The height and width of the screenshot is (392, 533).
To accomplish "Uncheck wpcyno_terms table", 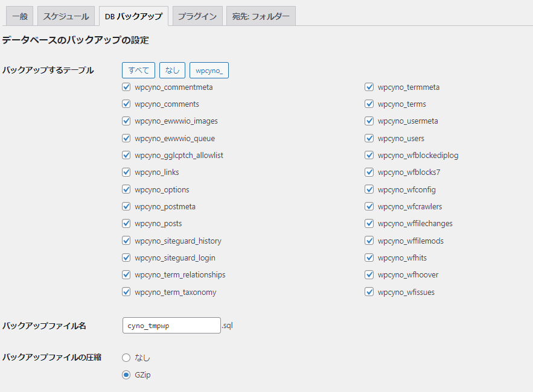I will [x=369, y=104].
